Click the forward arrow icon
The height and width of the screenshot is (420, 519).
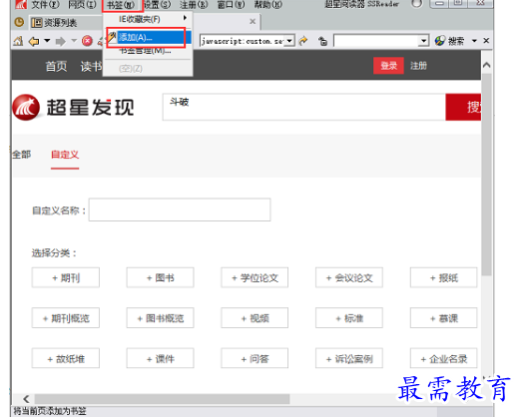[x=61, y=41]
